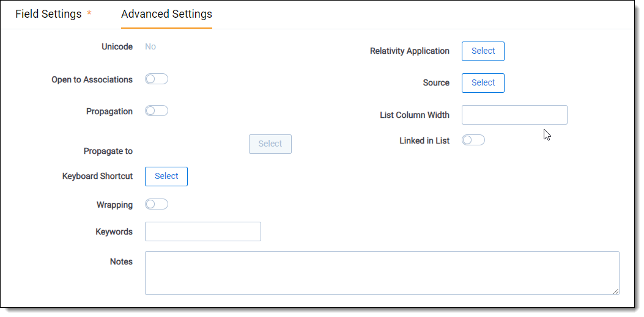Image resolution: width=644 pixels, height=317 pixels.
Task: Click the Propagate to Select button
Action: click(x=270, y=144)
